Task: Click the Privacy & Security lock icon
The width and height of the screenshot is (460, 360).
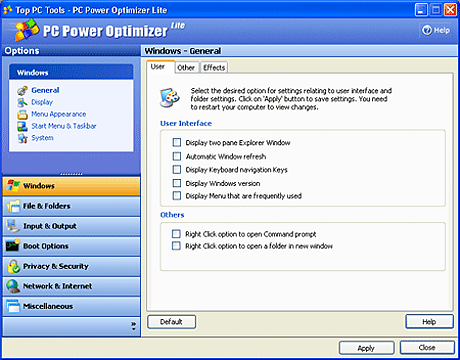Action: click(13, 266)
